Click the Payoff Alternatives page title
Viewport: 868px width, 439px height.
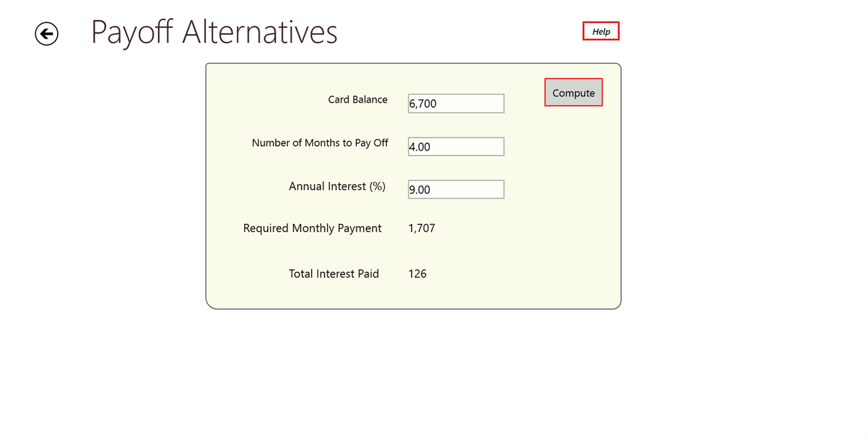tap(214, 32)
